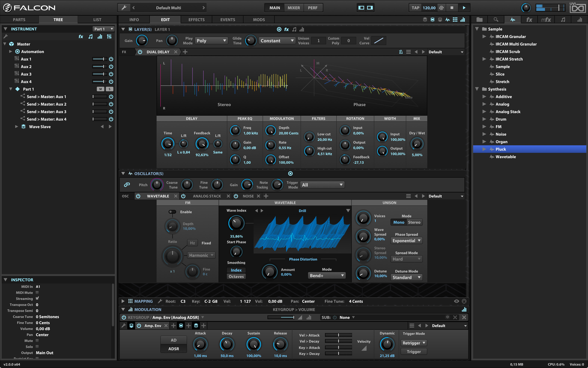Select Octaves smoothing option

[x=236, y=277]
